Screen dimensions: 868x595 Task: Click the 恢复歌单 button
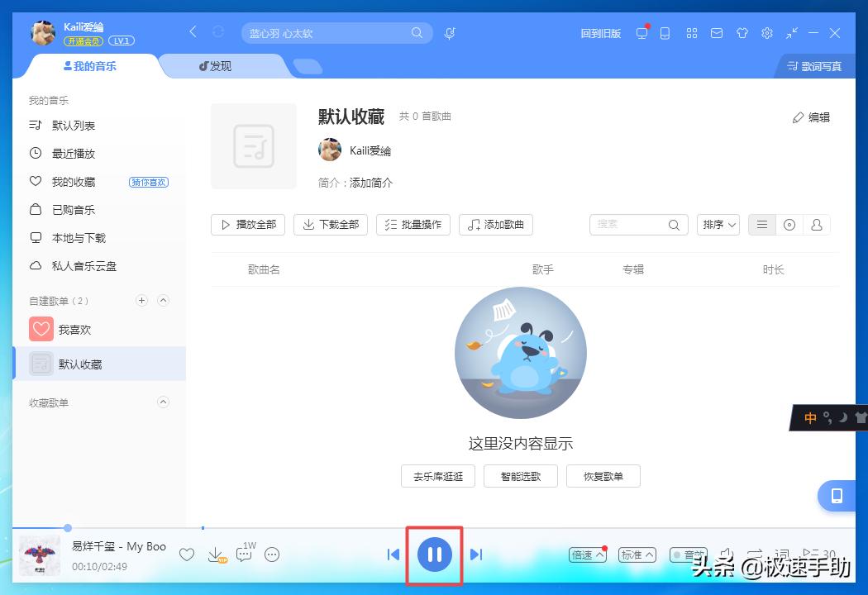(603, 476)
